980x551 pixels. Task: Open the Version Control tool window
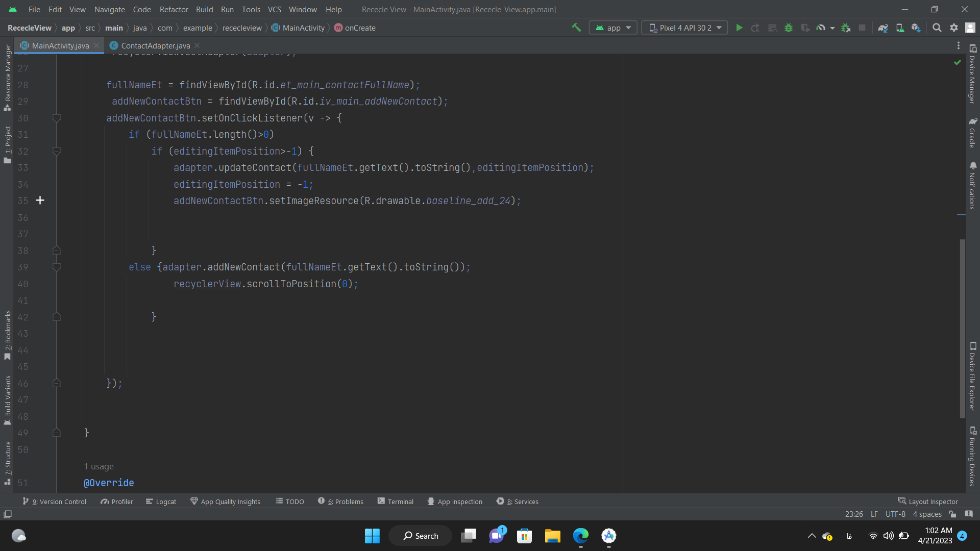click(55, 502)
